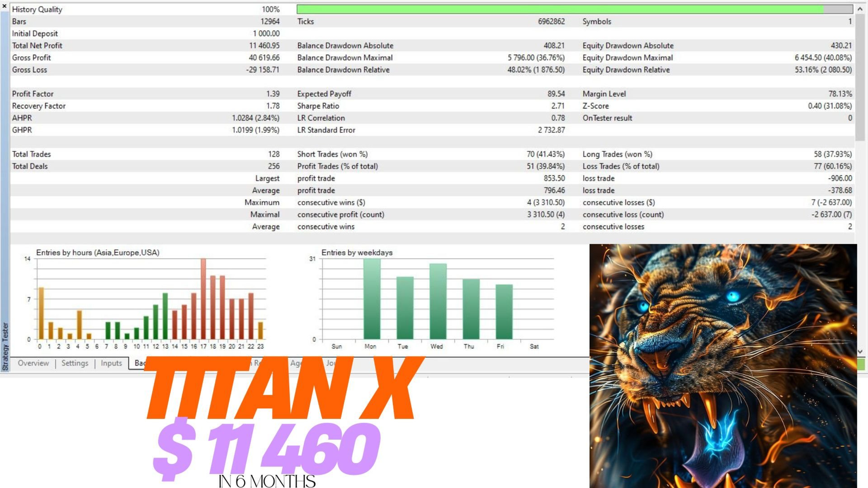The image size is (868, 488).
Task: Select Balance Drawdown Maximal 5 796.00 (36.76%)
Action: tap(536, 57)
